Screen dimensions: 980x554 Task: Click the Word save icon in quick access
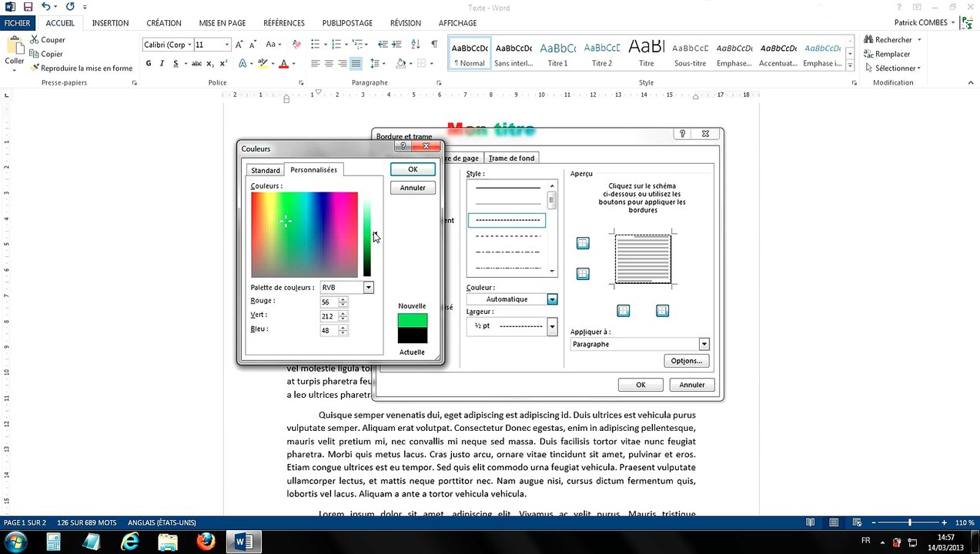click(x=28, y=7)
